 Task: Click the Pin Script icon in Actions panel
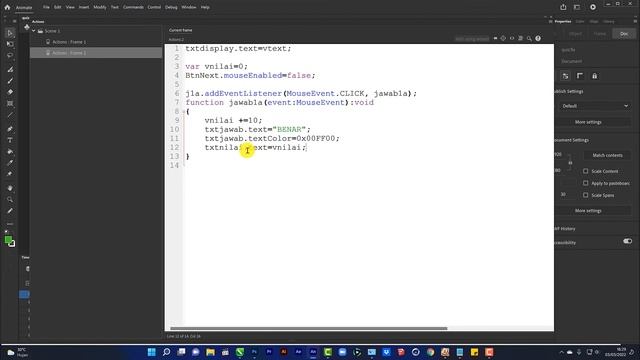[x=495, y=38]
